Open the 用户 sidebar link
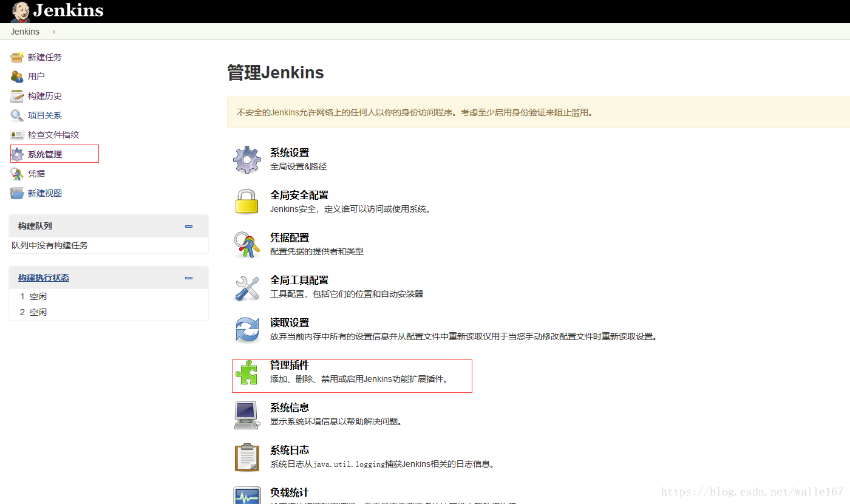The height and width of the screenshot is (504, 850). (36, 77)
